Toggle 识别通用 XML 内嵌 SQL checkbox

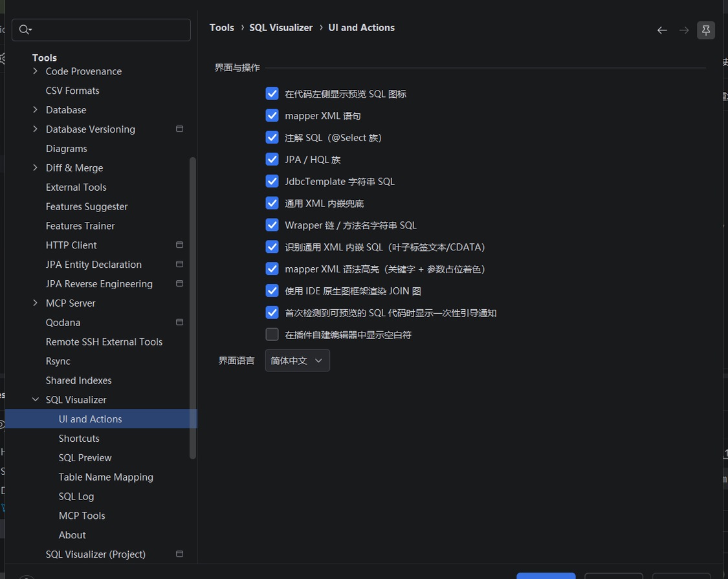[x=272, y=246]
